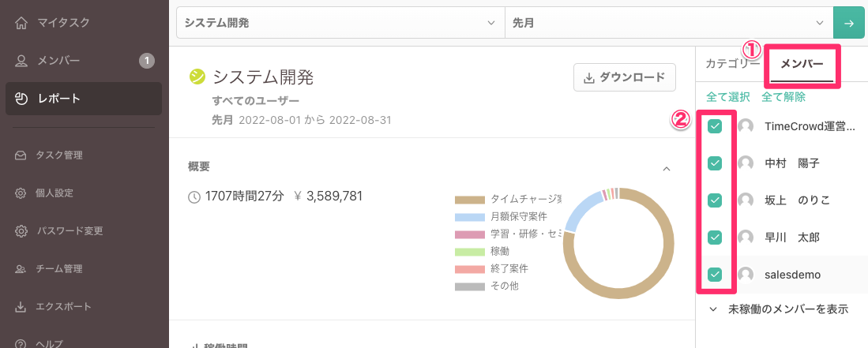The height and width of the screenshot is (348, 868).
Task: Uncheck the TimeCrowd運営 member checkbox
Action: (715, 126)
